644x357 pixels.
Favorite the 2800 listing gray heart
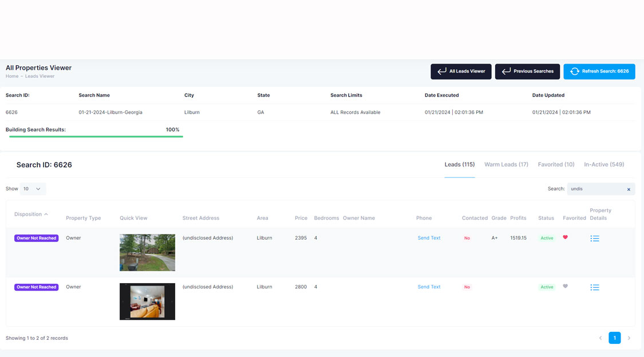[565, 286]
